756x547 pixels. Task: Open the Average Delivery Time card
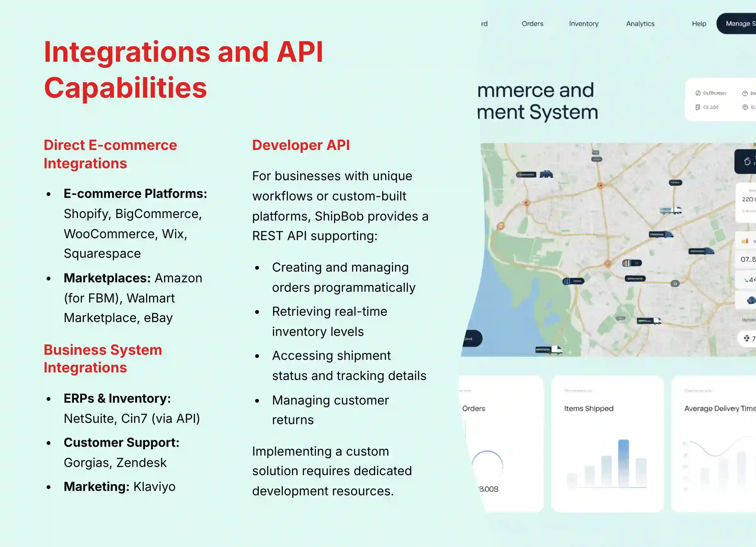[714, 444]
